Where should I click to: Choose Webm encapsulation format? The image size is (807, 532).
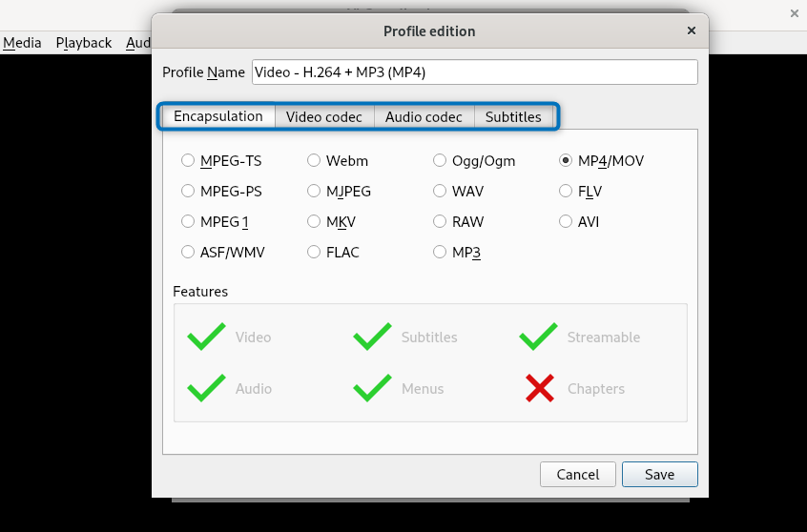pyautogui.click(x=314, y=161)
